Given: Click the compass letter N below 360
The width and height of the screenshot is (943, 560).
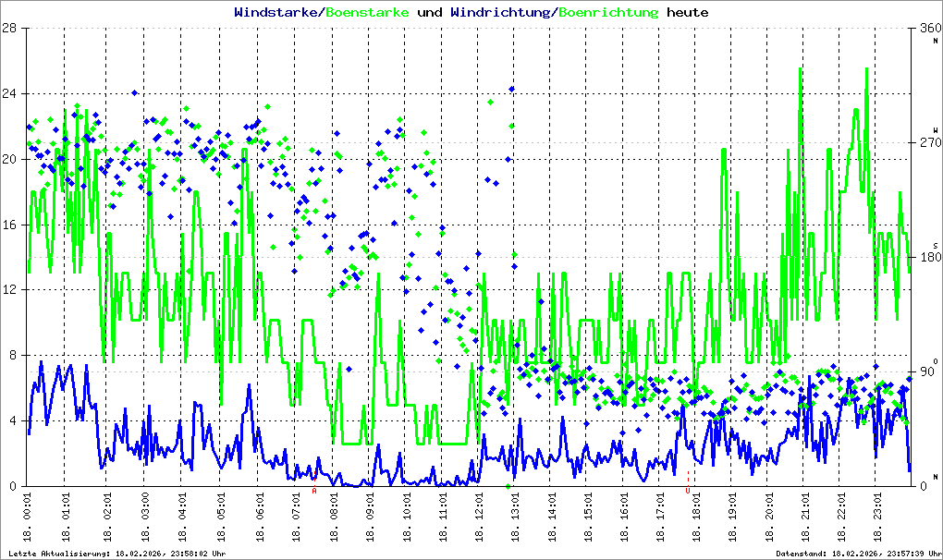Looking at the screenshot, I should [x=936, y=41].
